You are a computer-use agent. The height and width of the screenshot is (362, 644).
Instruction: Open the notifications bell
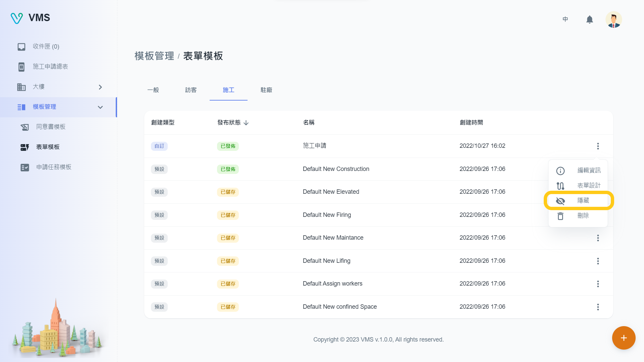(589, 19)
